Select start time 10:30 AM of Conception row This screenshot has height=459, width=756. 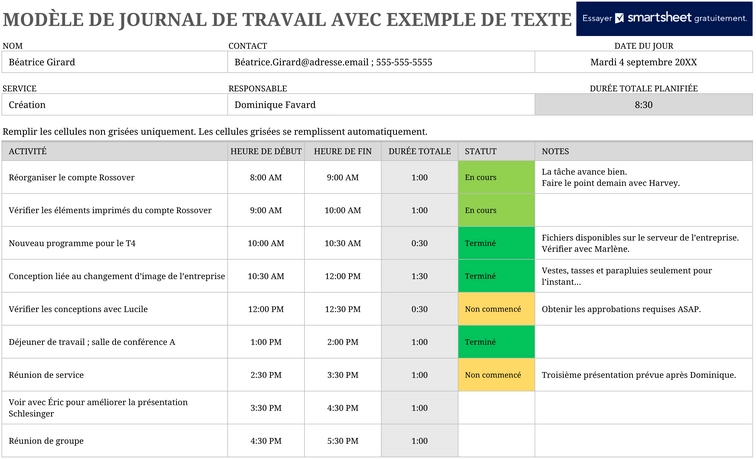pyautogui.click(x=266, y=276)
